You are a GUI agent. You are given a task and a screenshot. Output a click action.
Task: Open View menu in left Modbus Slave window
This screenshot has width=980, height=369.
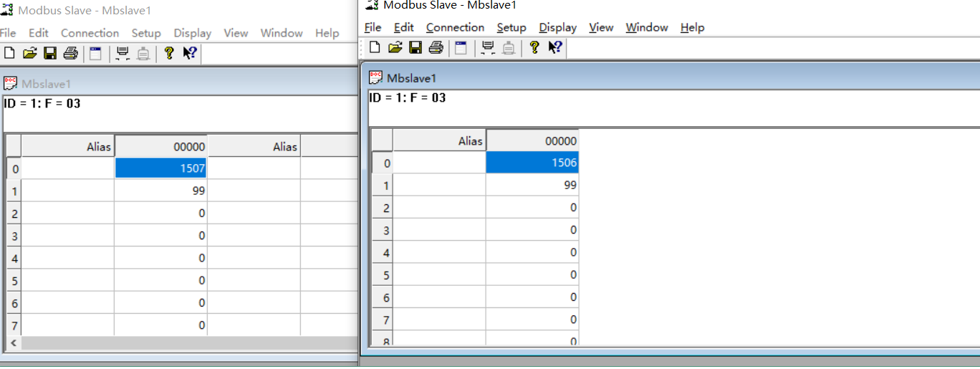click(236, 33)
